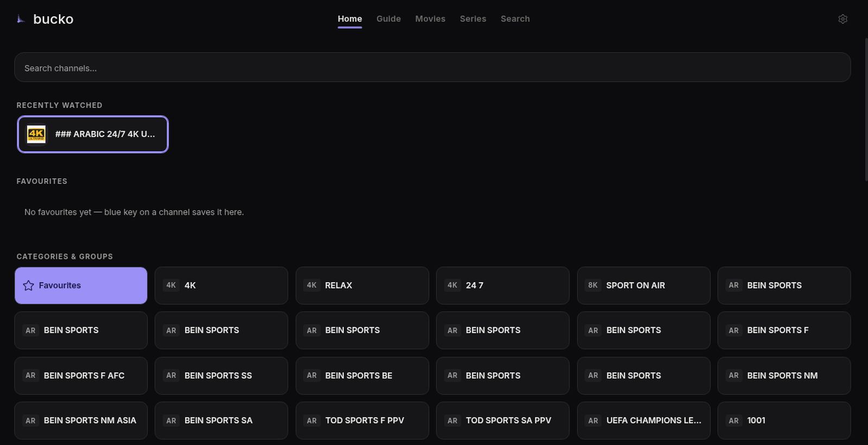Screen dimensions: 868x445
Task: Click the star icon on Favourites tile
Action: coord(29,285)
